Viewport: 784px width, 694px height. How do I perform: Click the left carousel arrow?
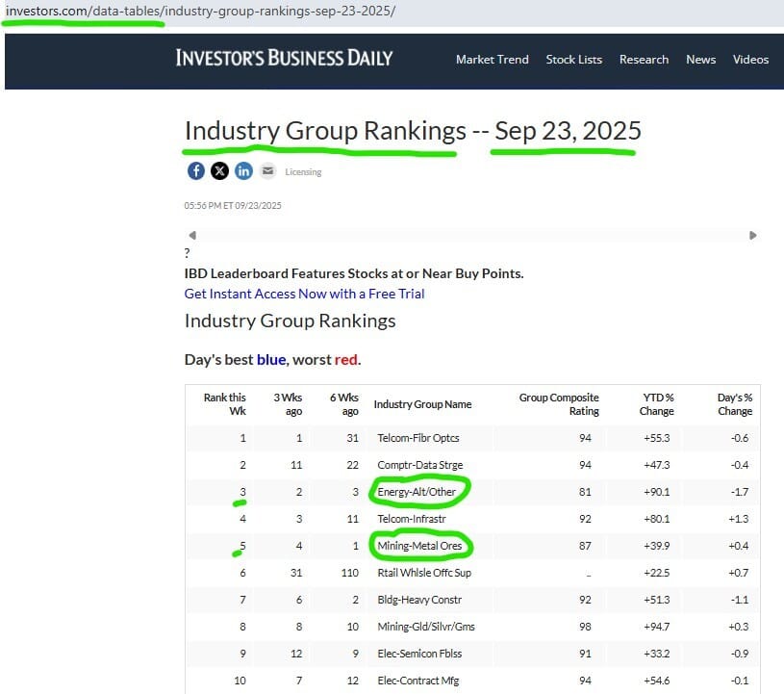click(x=192, y=235)
